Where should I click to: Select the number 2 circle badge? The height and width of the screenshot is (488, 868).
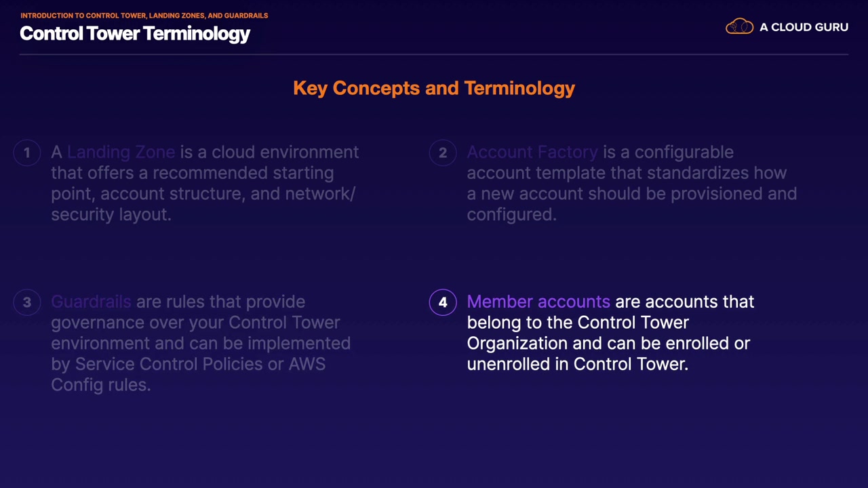point(443,152)
